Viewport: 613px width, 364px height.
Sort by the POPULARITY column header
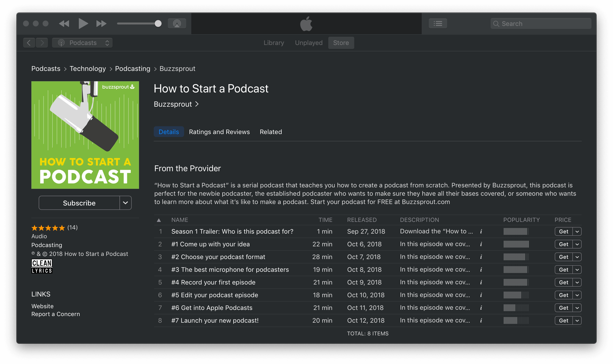(x=522, y=220)
